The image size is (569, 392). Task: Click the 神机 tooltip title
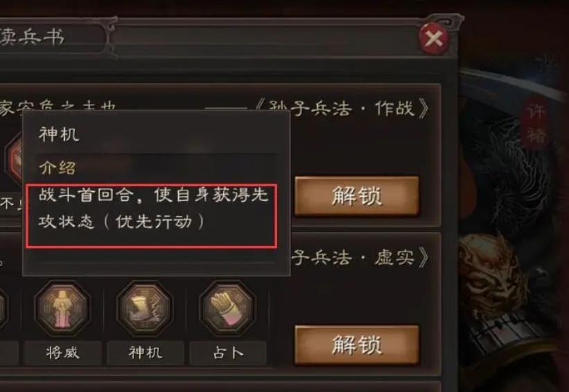point(59,134)
